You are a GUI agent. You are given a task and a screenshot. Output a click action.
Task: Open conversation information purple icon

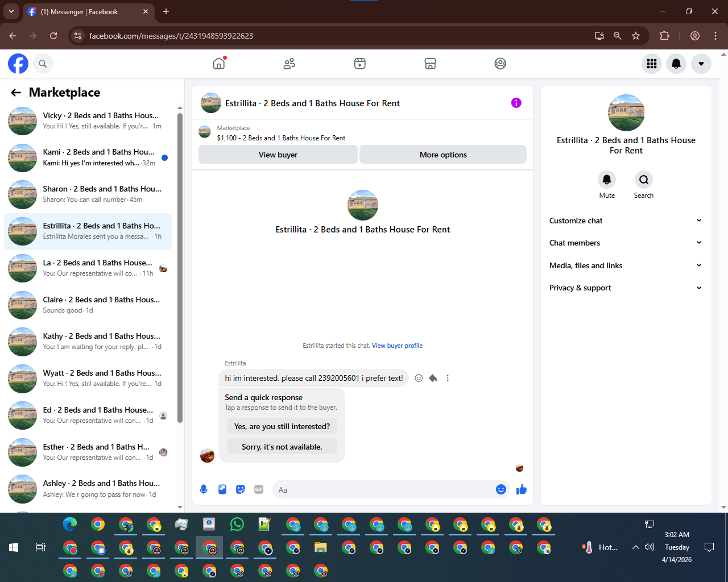click(x=516, y=103)
